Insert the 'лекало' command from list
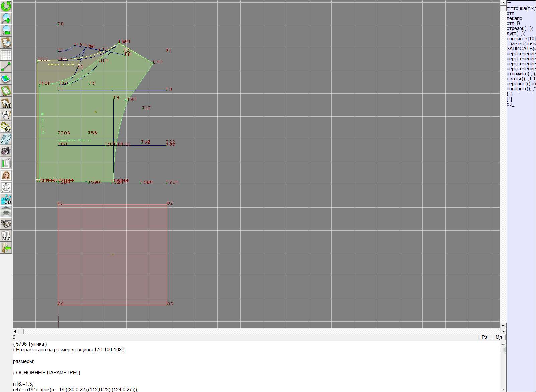This screenshot has height=392, width=536. (514, 18)
